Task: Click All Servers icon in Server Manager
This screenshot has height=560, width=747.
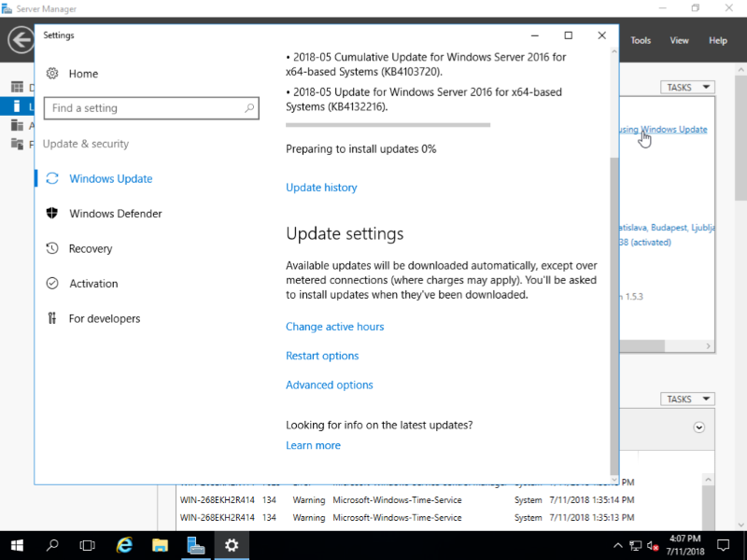Action: tap(17, 125)
